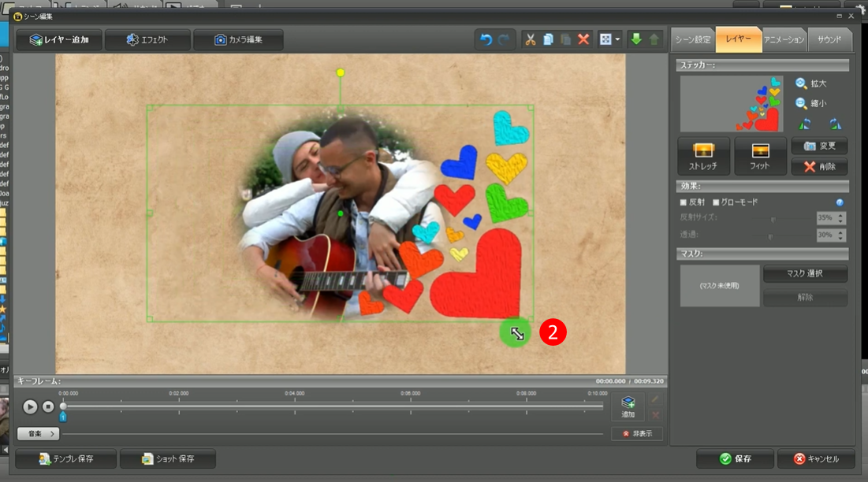868x482 pixels.
Task: Click the 拡大 zoom-in magnifier icon
Action: click(801, 83)
